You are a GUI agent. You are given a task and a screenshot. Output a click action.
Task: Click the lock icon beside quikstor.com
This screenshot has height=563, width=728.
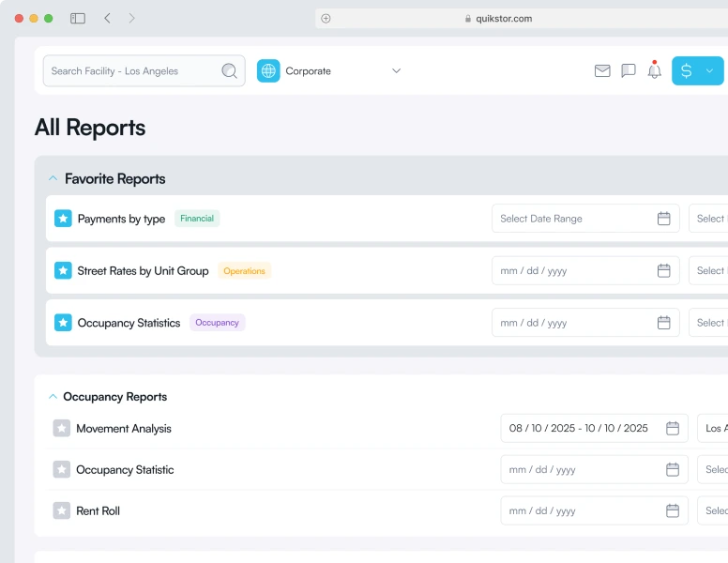467,19
